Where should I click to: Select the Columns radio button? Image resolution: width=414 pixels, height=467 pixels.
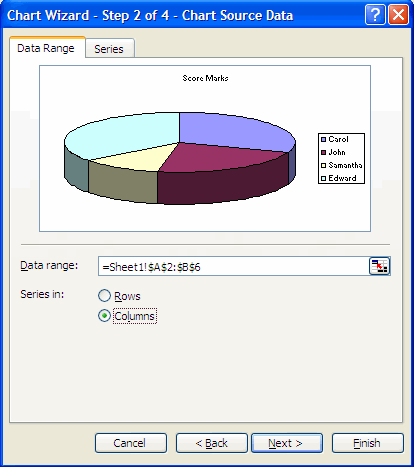coord(104,316)
